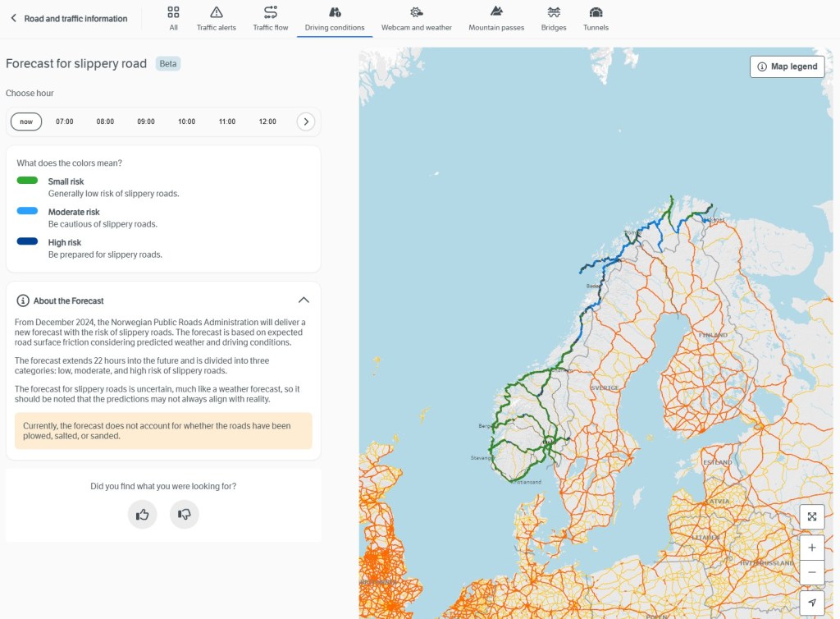Choose the 10:00 forecast hour

click(x=186, y=122)
